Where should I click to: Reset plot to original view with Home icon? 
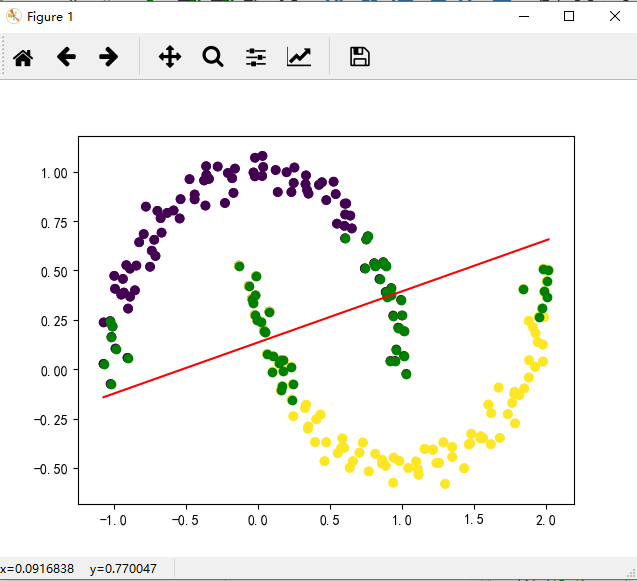pos(23,57)
